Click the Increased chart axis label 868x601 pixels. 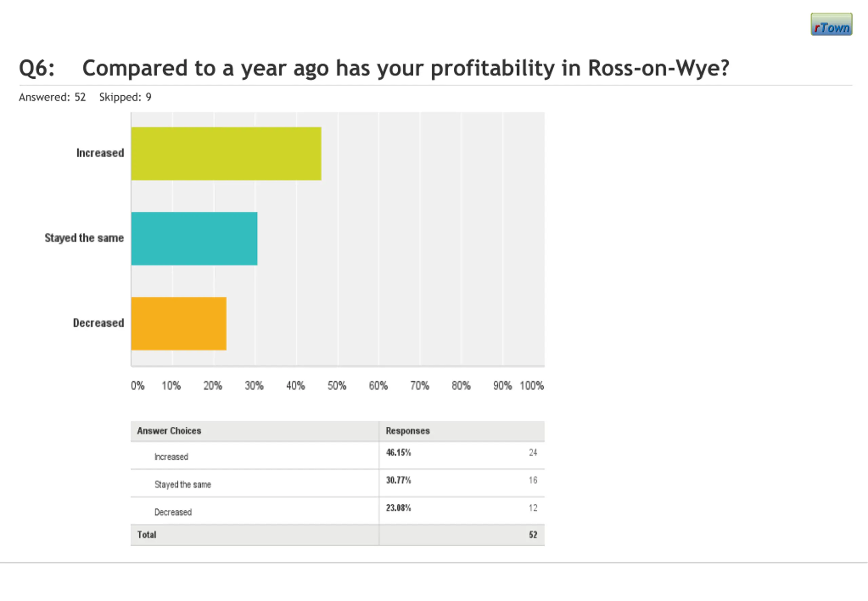(100, 153)
